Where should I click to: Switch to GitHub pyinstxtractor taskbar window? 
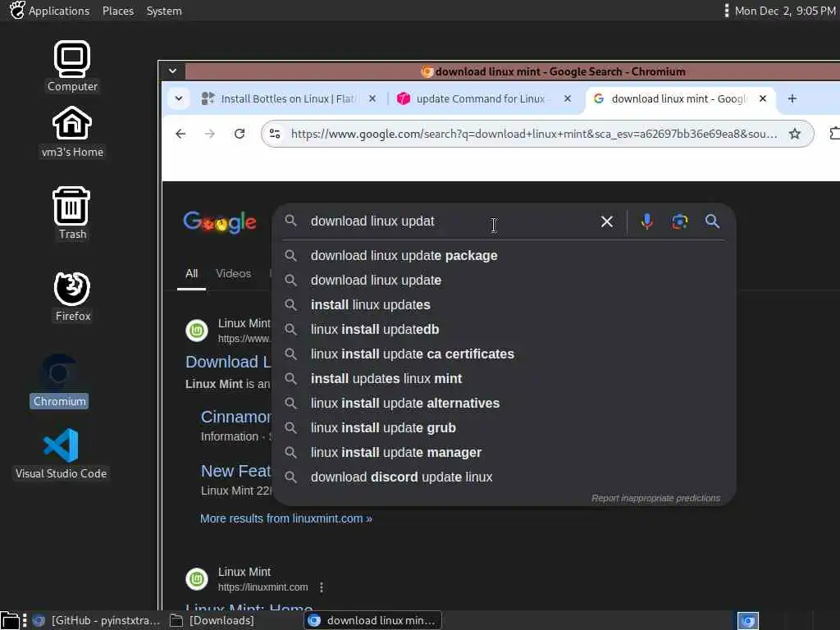97,620
